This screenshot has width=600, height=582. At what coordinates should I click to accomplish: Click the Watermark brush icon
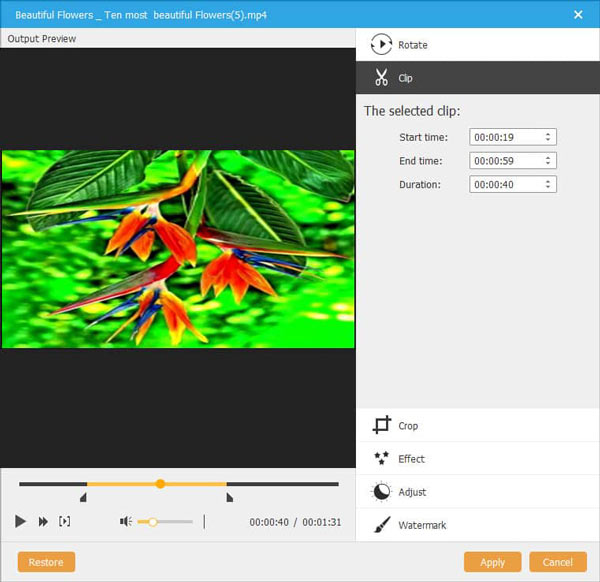click(381, 525)
